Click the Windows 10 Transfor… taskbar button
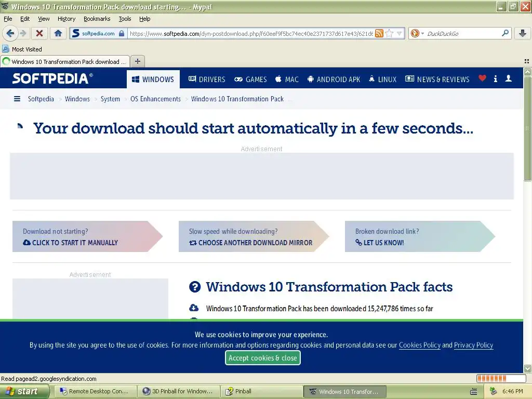 click(345, 391)
